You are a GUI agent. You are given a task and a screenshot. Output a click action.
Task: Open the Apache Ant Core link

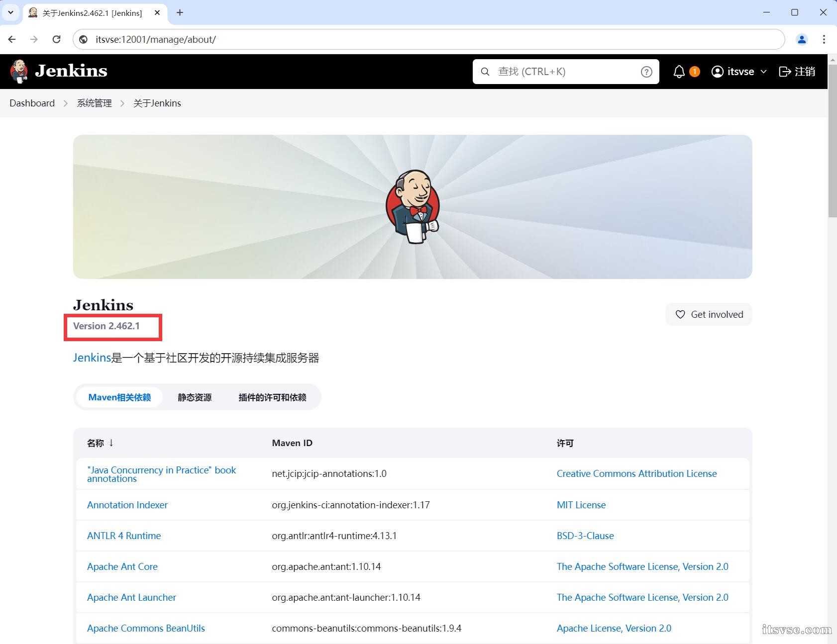pos(122,566)
